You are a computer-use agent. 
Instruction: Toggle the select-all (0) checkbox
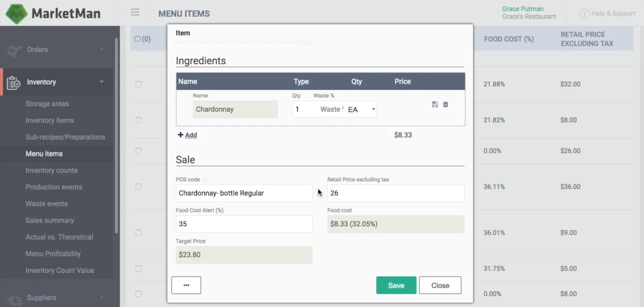click(137, 39)
